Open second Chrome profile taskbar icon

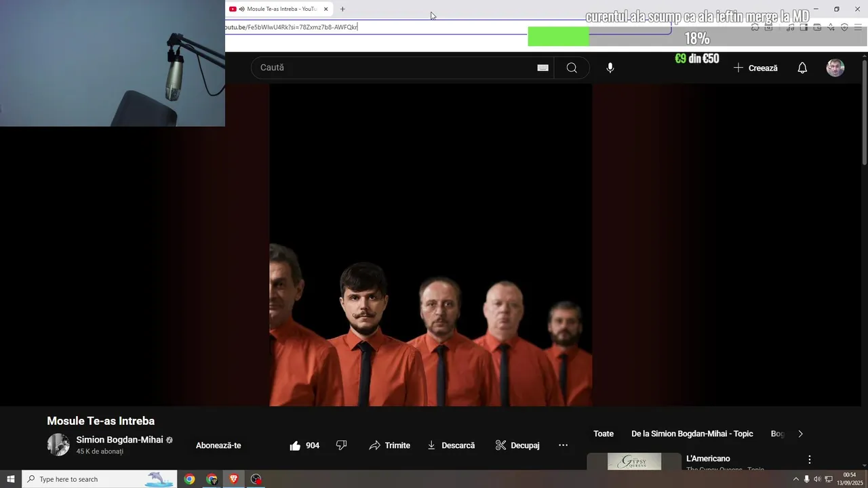tap(212, 479)
